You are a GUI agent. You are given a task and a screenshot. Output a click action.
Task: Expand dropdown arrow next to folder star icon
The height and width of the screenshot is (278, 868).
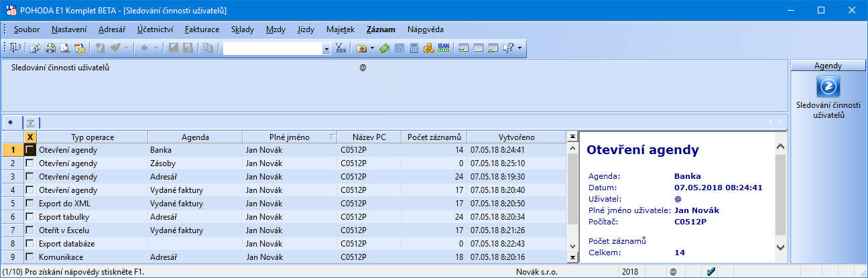[x=372, y=48]
